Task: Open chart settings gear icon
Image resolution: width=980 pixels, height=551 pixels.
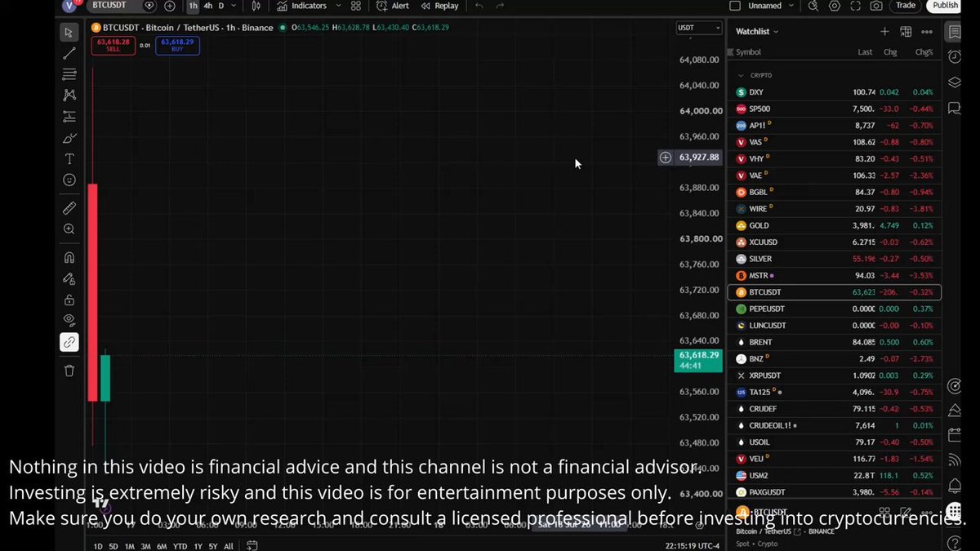Action: click(x=834, y=6)
